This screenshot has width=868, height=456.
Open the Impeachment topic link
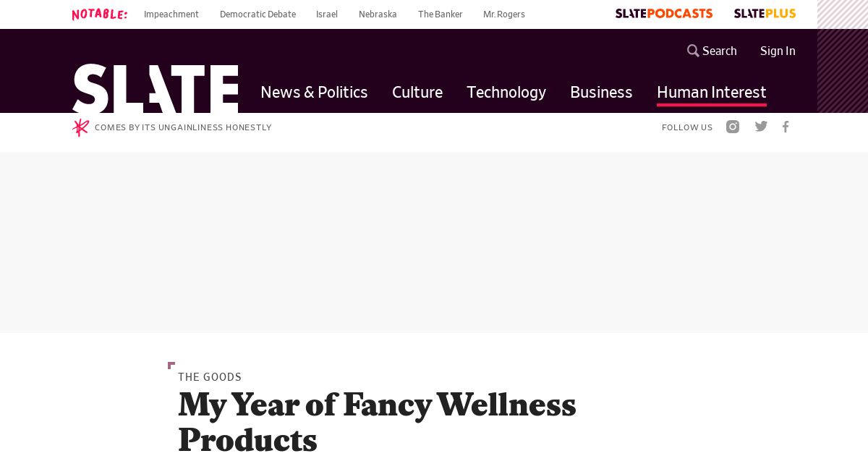pos(171,14)
